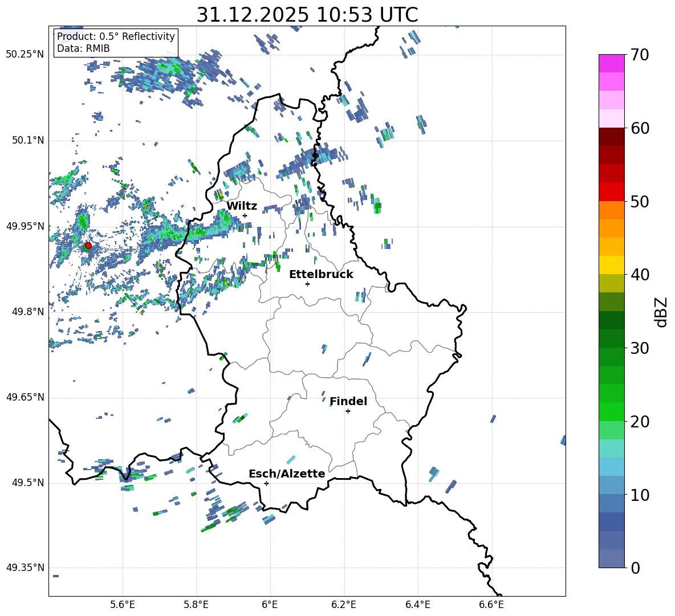675x616 pixels.
Task: Click the 50.1°N latitude label
Action: click(27, 140)
